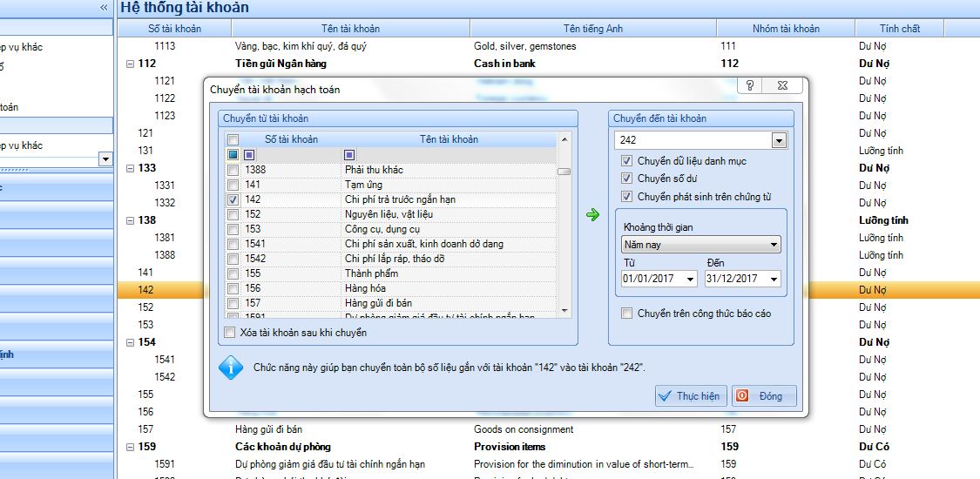Collapse the 112 Tiền gửi Ngân hàng group
The height and width of the screenshot is (479, 980).
[131, 64]
